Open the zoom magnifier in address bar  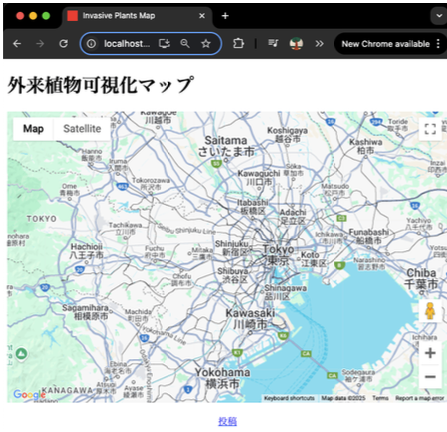coord(185,44)
